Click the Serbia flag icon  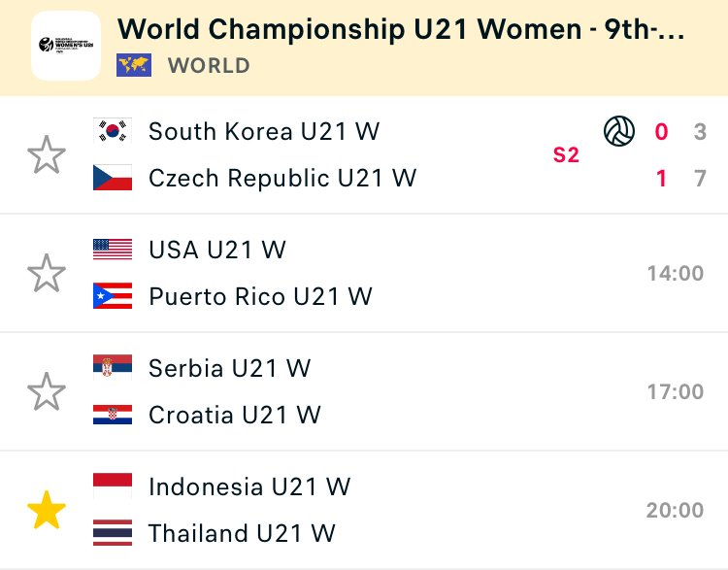(x=113, y=367)
